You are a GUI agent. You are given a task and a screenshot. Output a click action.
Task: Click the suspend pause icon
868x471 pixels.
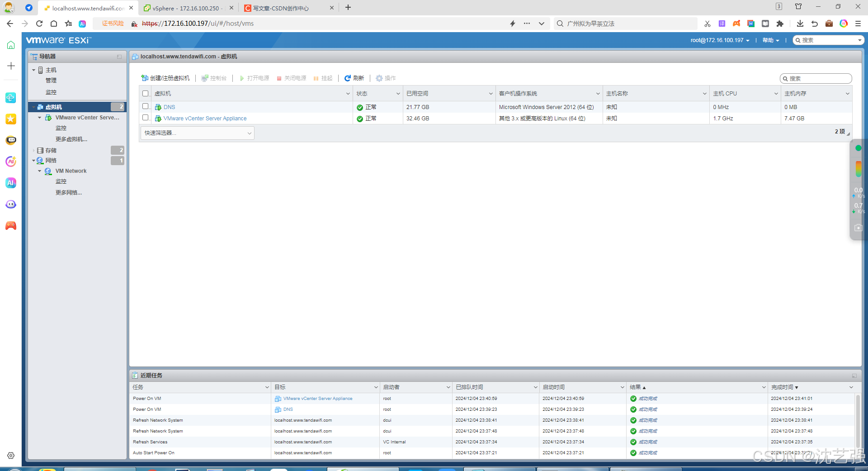tap(316, 78)
